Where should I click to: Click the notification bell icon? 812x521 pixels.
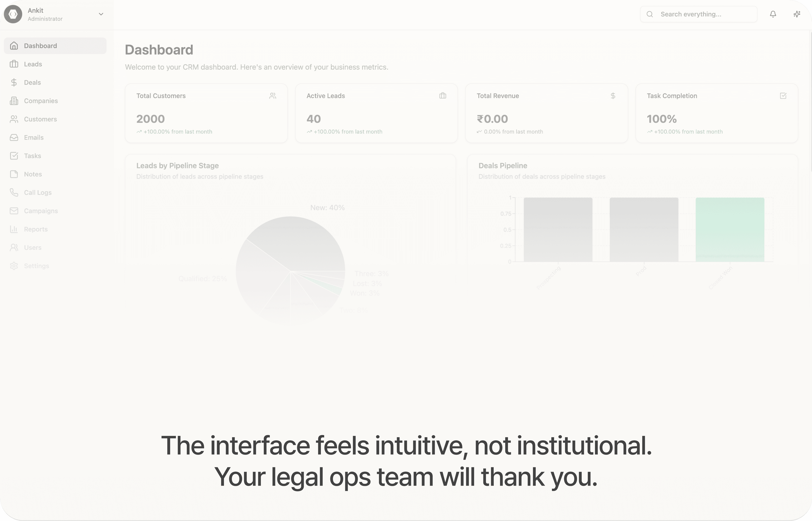[x=773, y=14]
